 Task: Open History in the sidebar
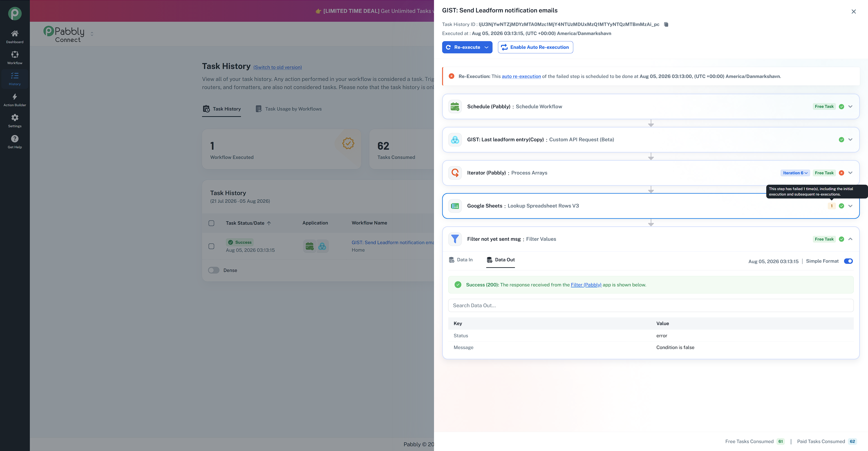[x=15, y=79]
